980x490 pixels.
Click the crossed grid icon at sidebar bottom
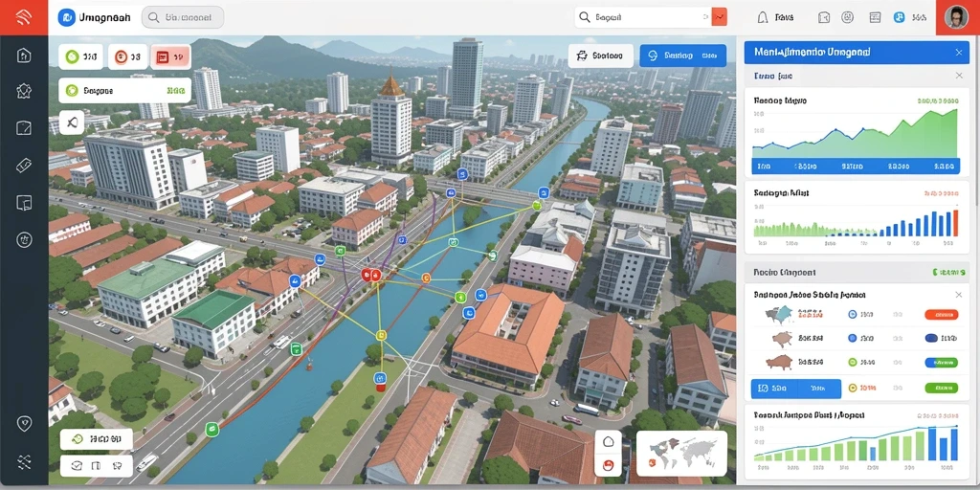[24, 462]
